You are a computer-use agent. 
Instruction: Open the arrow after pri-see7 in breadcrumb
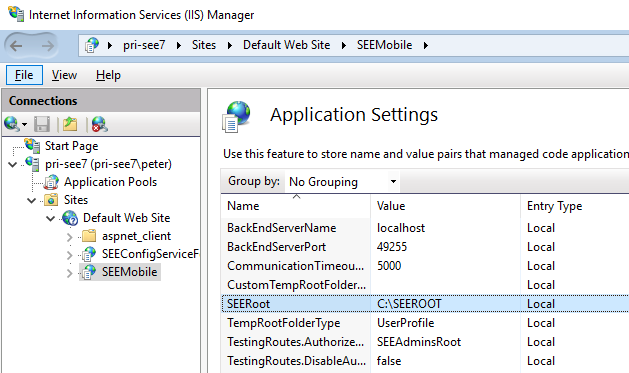tap(179, 45)
